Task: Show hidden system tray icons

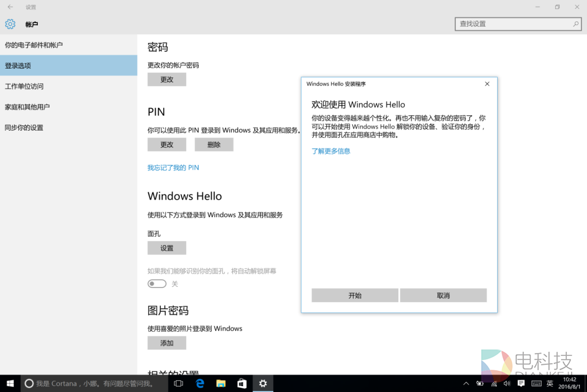Action: 466,384
